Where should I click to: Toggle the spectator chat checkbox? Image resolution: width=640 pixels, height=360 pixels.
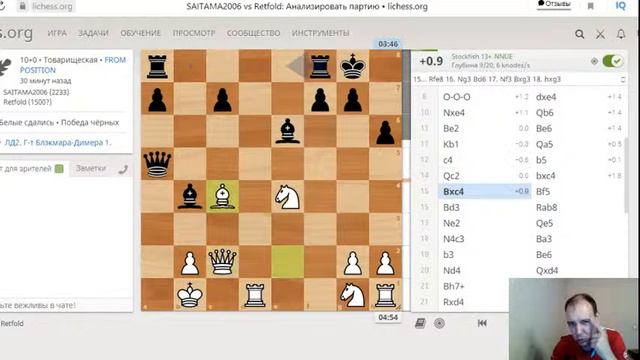59,169
